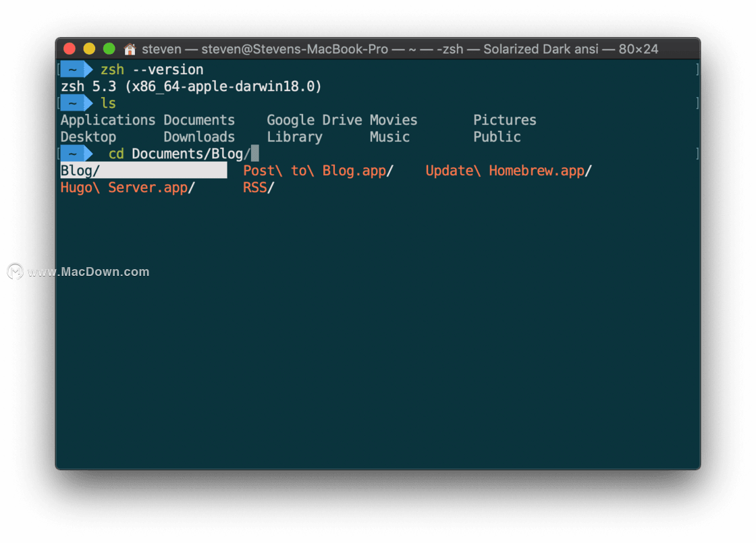
Task: Click the home folder icon in title bar
Action: pos(130,49)
